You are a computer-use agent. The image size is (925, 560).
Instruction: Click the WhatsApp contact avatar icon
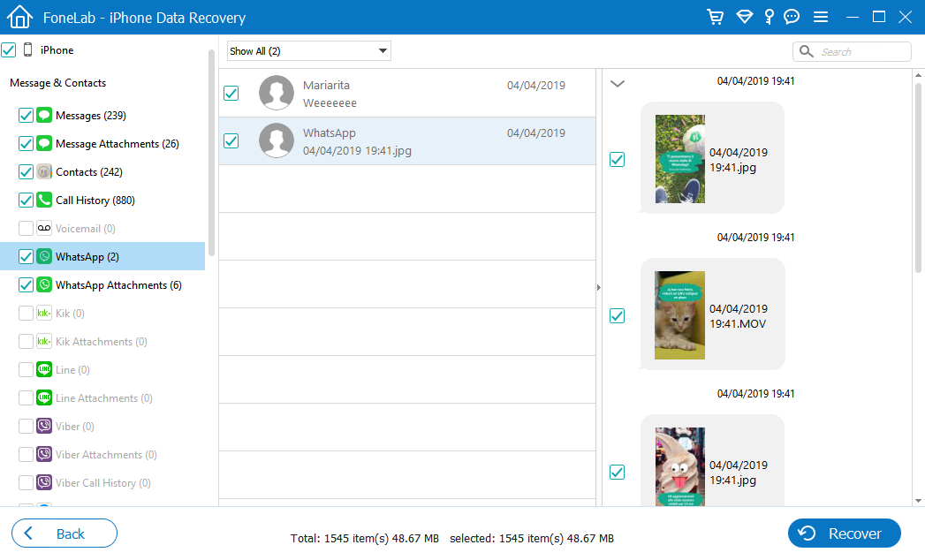[x=277, y=140]
